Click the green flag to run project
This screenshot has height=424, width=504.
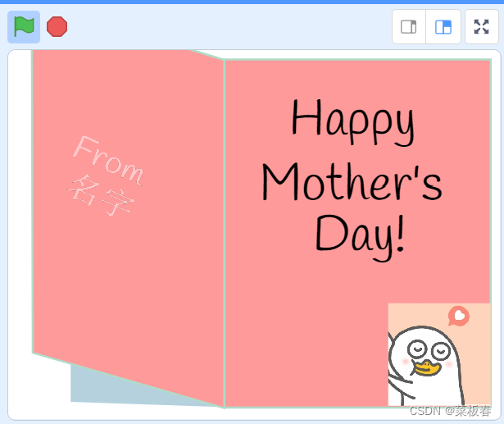coord(24,27)
